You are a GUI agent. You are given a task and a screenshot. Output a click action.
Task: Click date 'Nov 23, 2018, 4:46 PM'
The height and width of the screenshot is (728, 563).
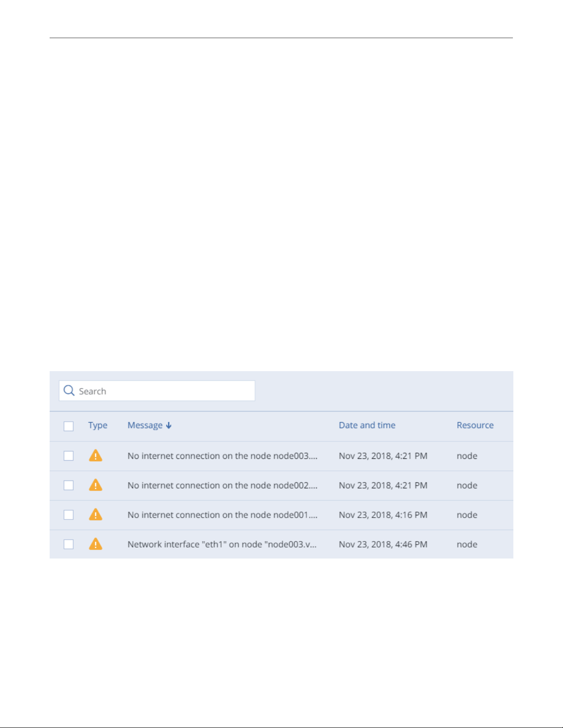383,544
